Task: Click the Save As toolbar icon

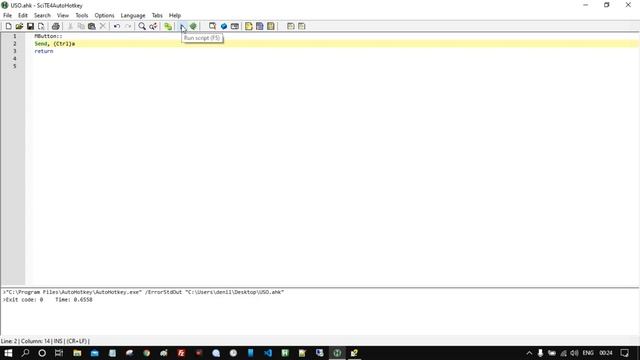Action: [x=41, y=27]
